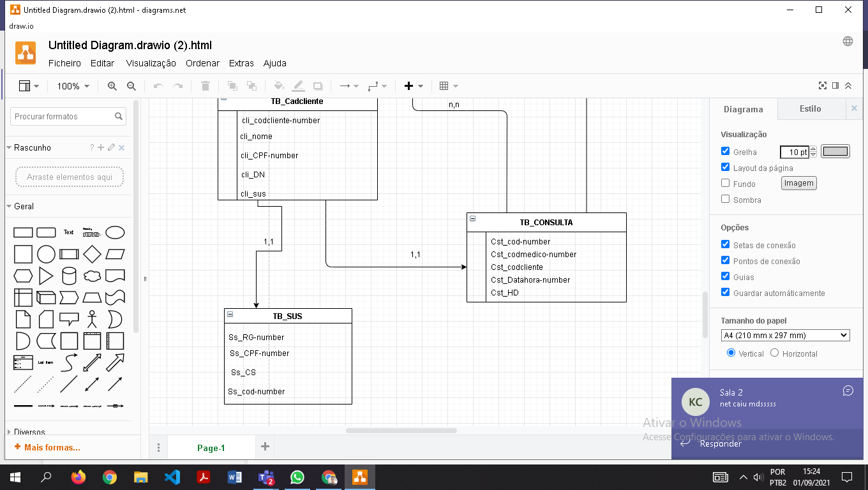
Task: Click the zoom in magnifier icon
Action: [112, 86]
